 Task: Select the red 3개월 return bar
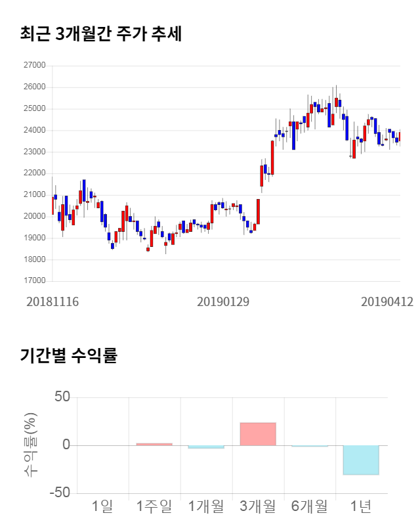coord(257,434)
